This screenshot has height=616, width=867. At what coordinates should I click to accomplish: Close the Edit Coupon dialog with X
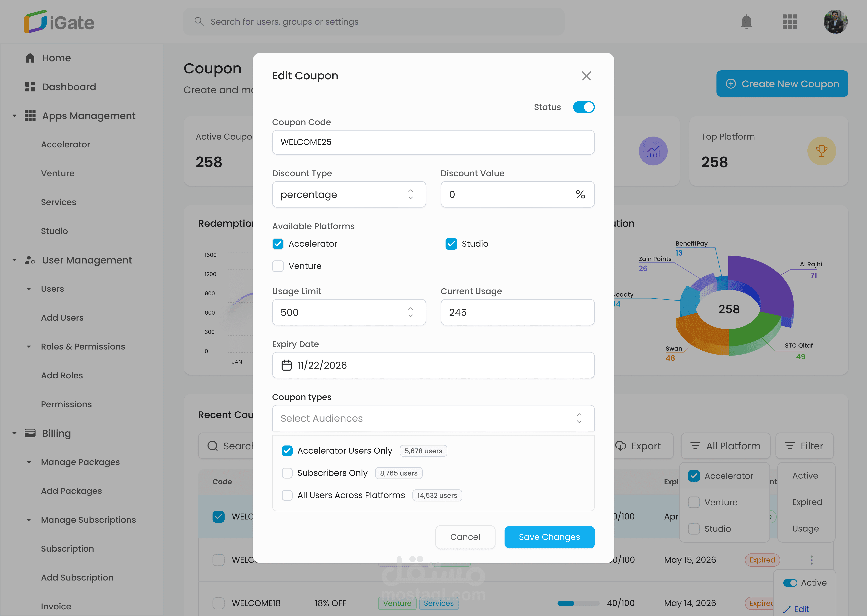pos(586,76)
